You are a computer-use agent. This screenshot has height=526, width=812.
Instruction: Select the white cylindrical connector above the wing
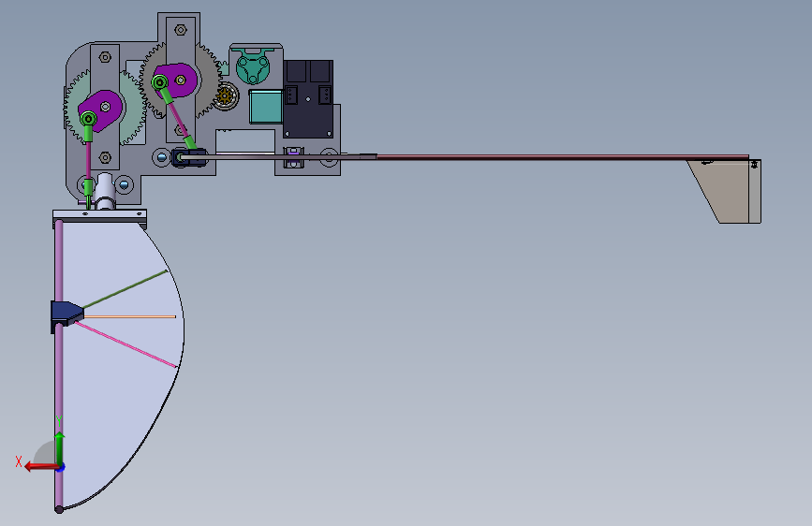click(x=105, y=192)
